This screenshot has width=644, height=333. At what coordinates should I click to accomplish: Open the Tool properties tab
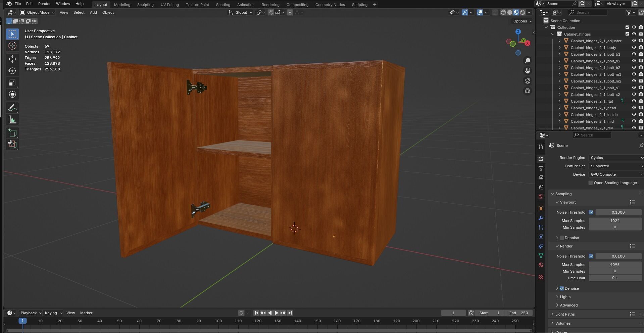(x=541, y=147)
